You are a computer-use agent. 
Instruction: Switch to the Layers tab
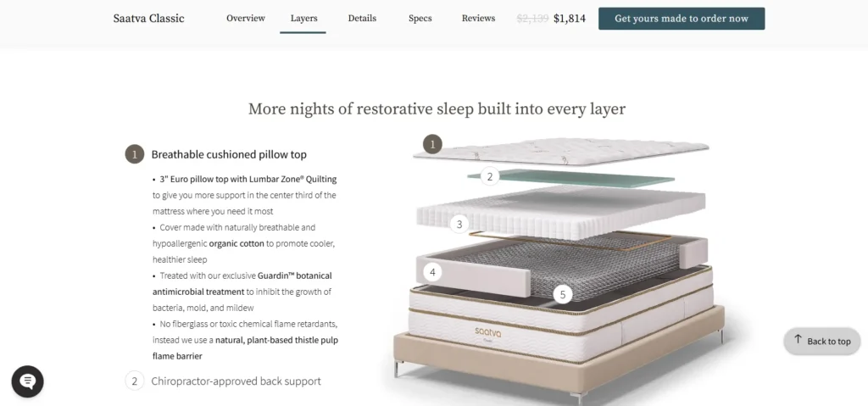coord(304,19)
